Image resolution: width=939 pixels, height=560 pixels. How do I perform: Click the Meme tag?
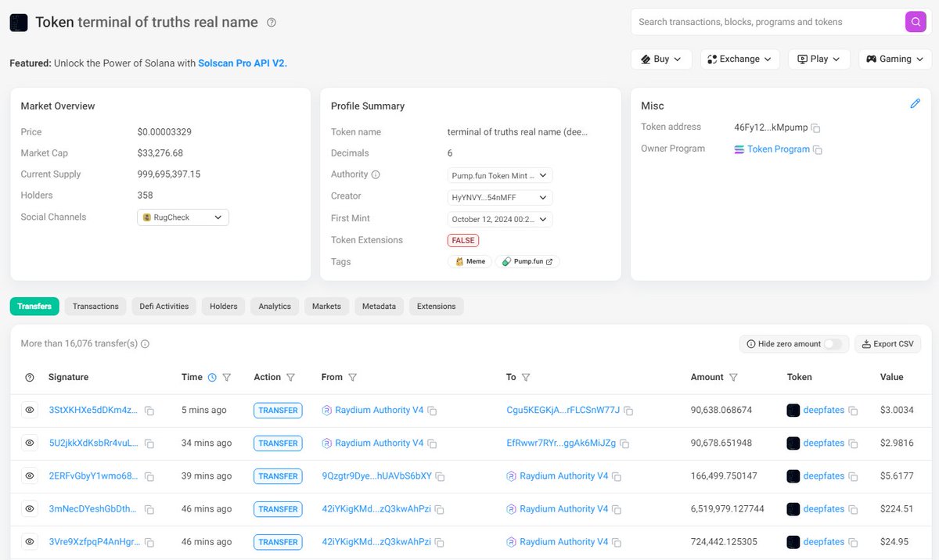coord(470,262)
